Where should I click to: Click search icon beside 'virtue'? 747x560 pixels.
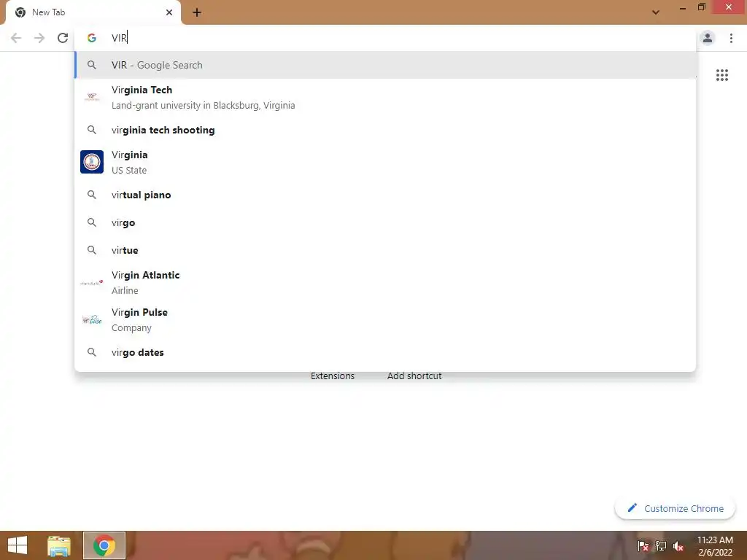[x=92, y=250]
